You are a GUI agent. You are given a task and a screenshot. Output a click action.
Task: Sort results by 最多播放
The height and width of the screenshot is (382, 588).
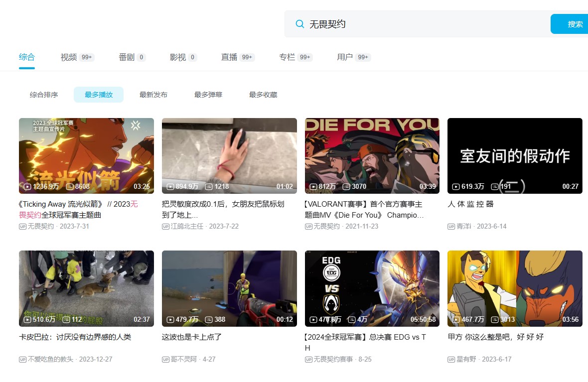point(99,95)
